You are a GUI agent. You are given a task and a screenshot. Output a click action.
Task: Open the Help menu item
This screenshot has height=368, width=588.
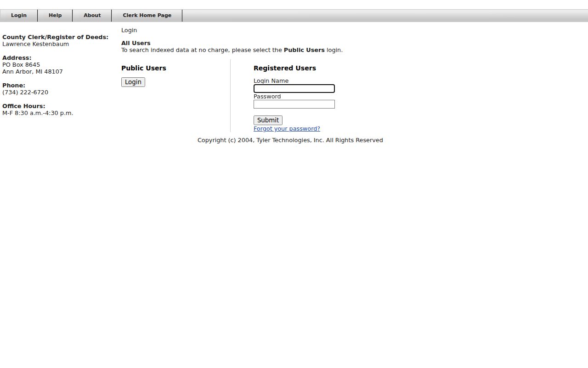(55, 15)
